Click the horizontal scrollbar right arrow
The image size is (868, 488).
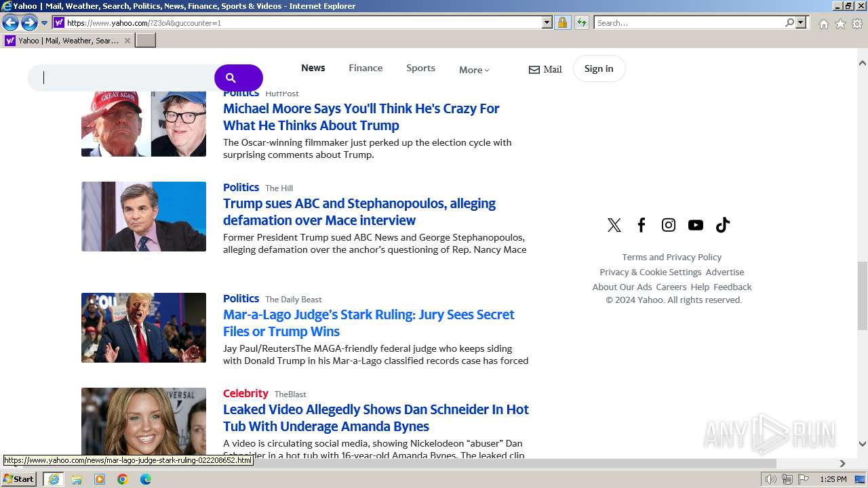tap(842, 464)
